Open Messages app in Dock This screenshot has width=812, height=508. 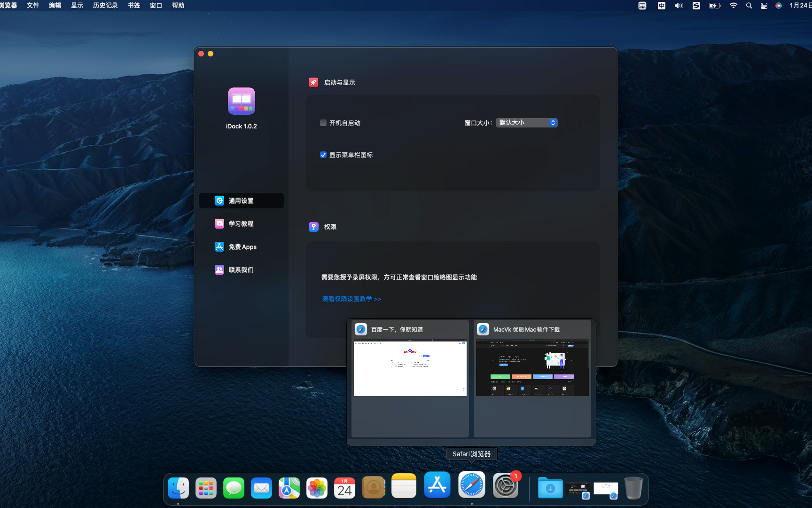coord(234,488)
